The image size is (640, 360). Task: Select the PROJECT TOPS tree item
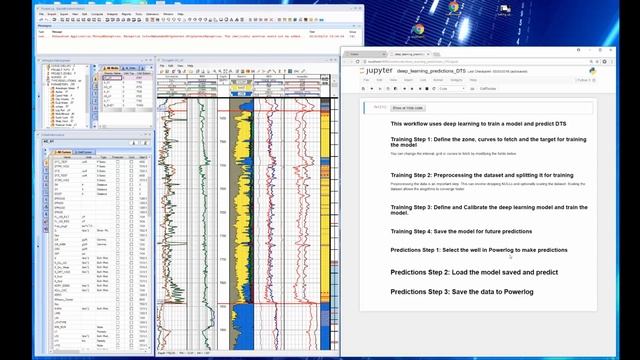click(61, 70)
